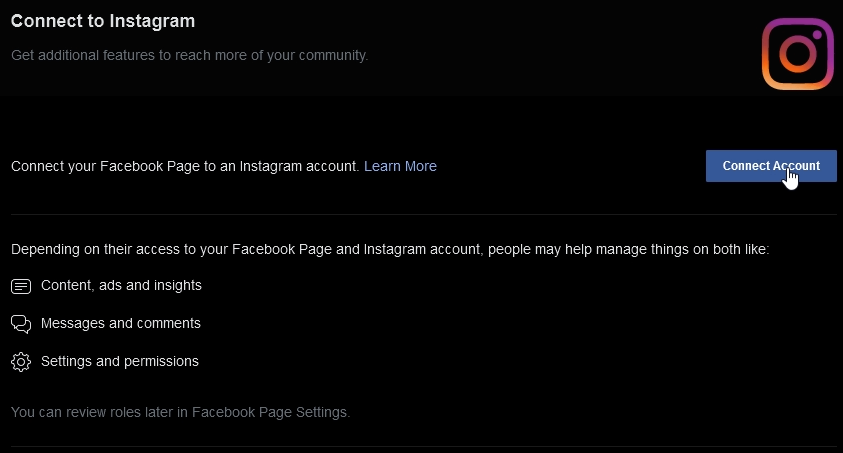Click 'Settings and permissions' text
Screen dimensions: 843x453
point(119,361)
